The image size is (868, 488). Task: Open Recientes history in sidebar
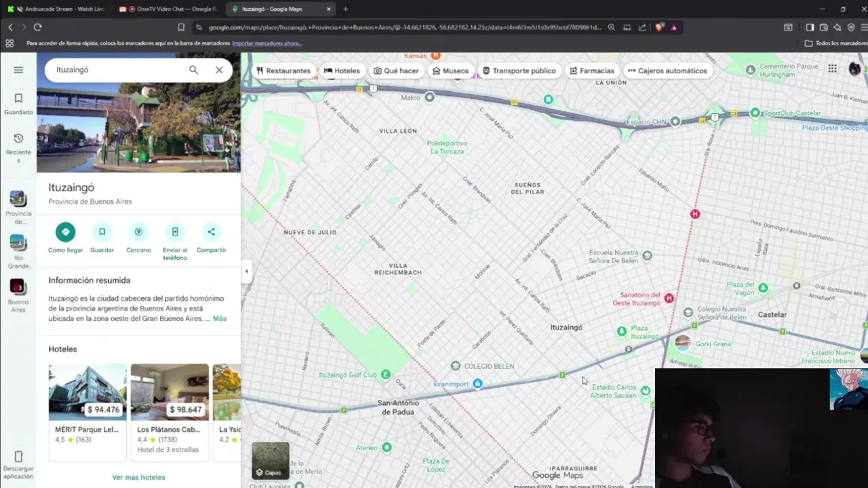18,148
